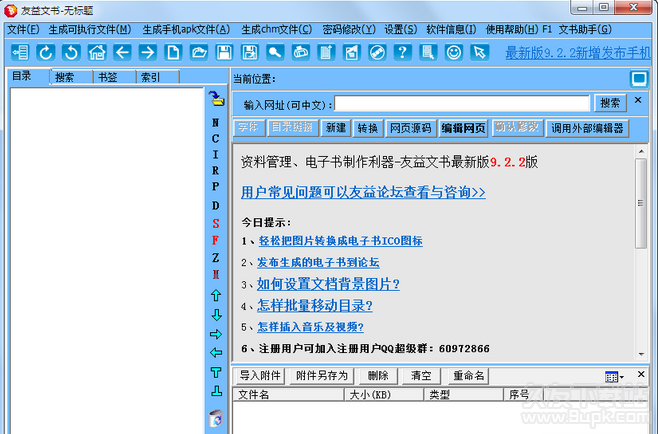The height and width of the screenshot is (434, 658).
Task: Open link 如何设置文档背景图片?
Action: coord(328,284)
